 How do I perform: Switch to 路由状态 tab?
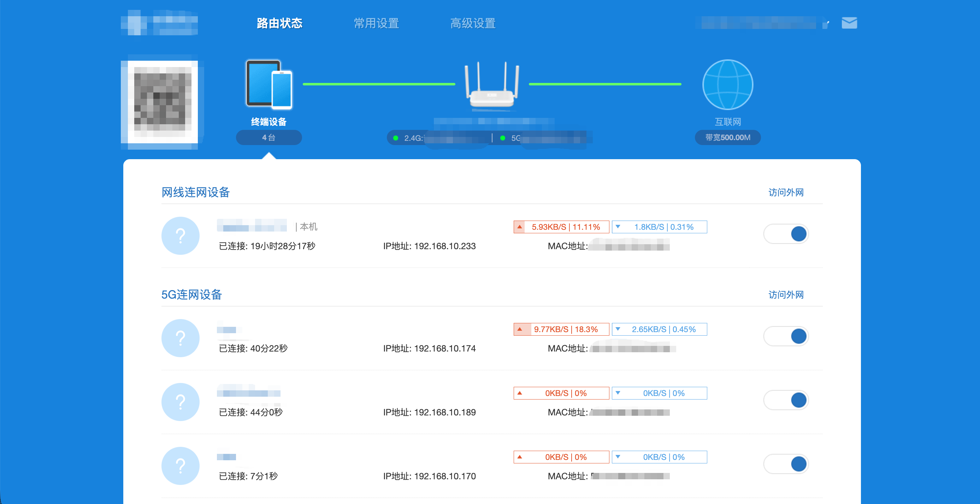click(279, 23)
